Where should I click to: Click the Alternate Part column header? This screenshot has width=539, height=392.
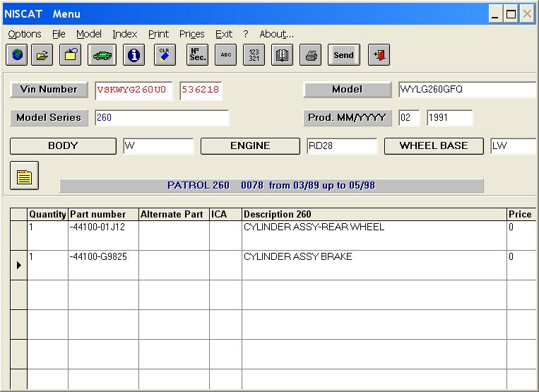tap(174, 215)
